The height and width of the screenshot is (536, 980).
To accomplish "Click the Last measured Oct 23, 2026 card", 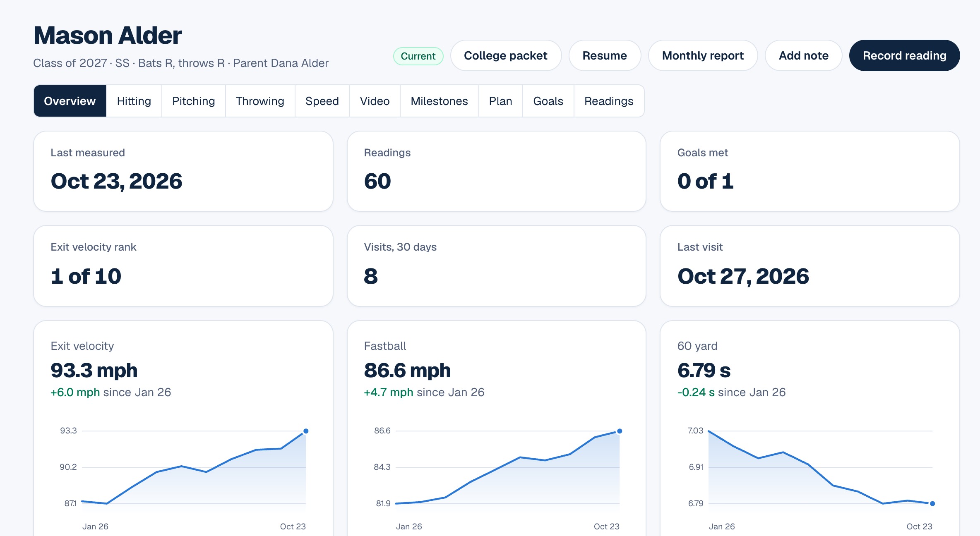I will pyautogui.click(x=183, y=171).
